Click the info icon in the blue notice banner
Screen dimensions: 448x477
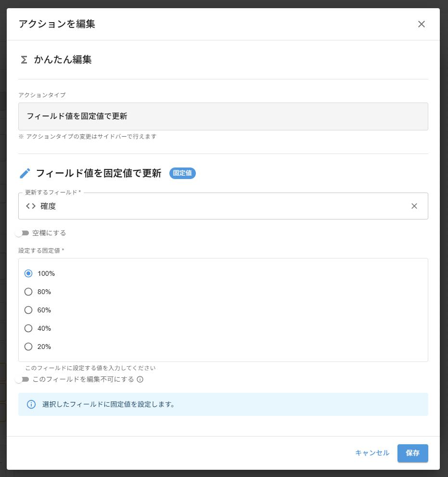point(30,404)
